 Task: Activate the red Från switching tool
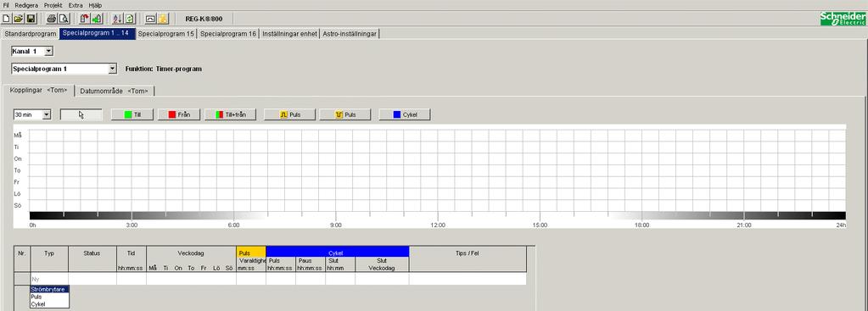tap(179, 115)
